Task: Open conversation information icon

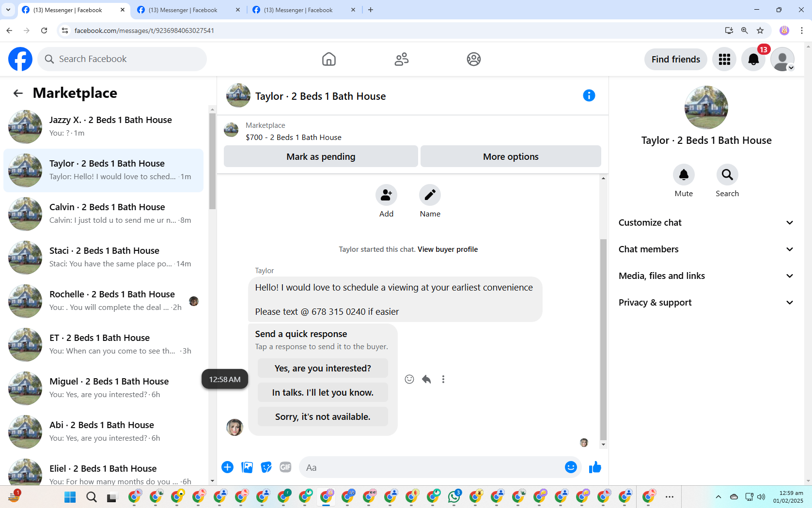Action: click(x=589, y=95)
